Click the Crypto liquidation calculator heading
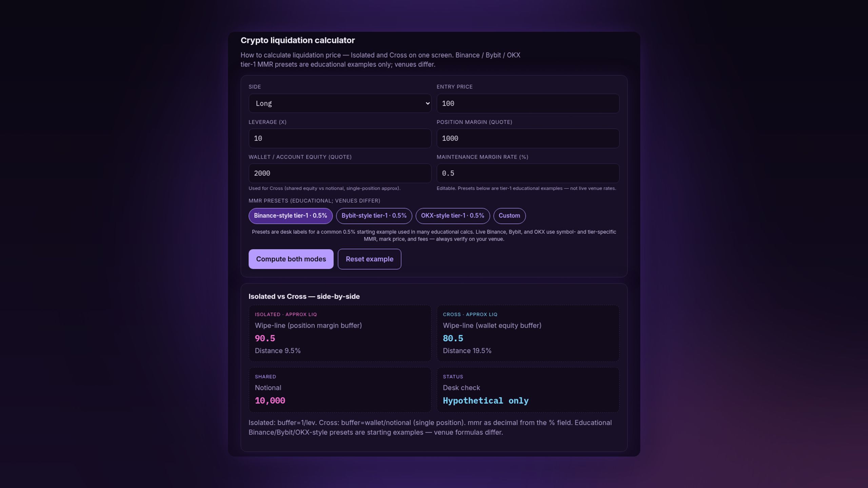The width and height of the screenshot is (868, 488). point(297,40)
